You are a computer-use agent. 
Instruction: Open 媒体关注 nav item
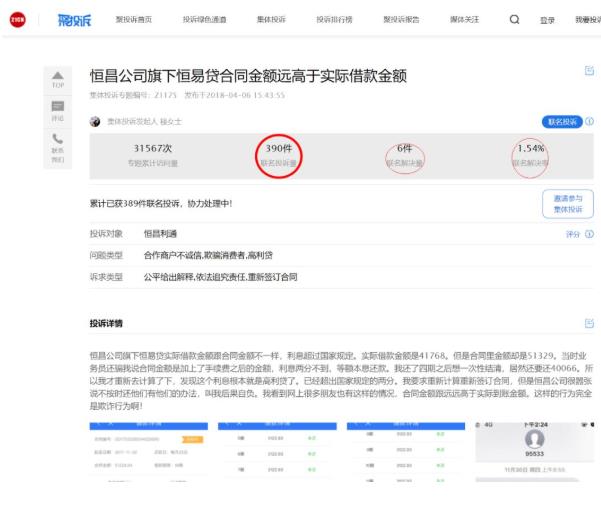click(465, 20)
